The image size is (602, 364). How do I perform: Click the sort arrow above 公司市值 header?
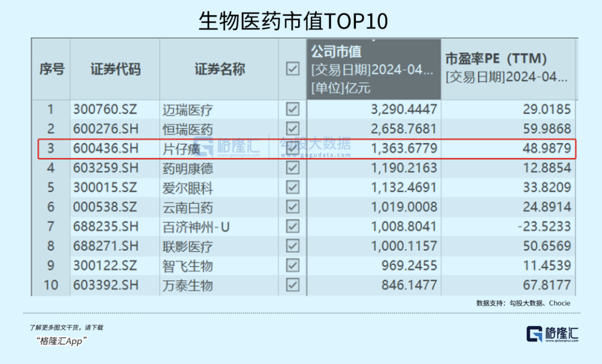[374, 41]
